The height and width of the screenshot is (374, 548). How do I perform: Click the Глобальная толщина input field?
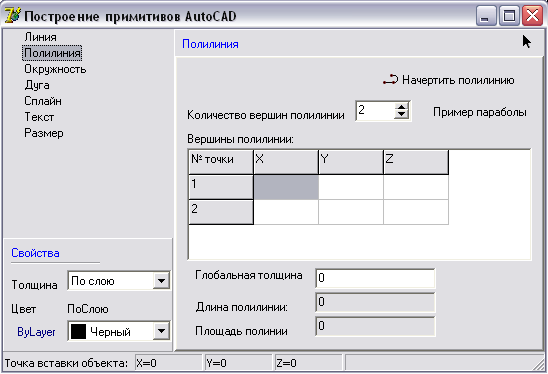(x=375, y=278)
